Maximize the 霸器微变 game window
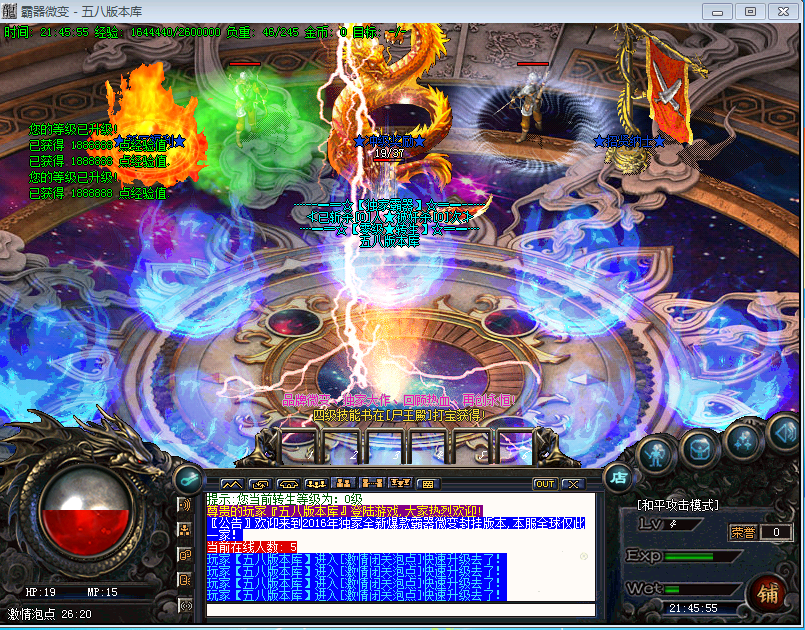 [750, 11]
